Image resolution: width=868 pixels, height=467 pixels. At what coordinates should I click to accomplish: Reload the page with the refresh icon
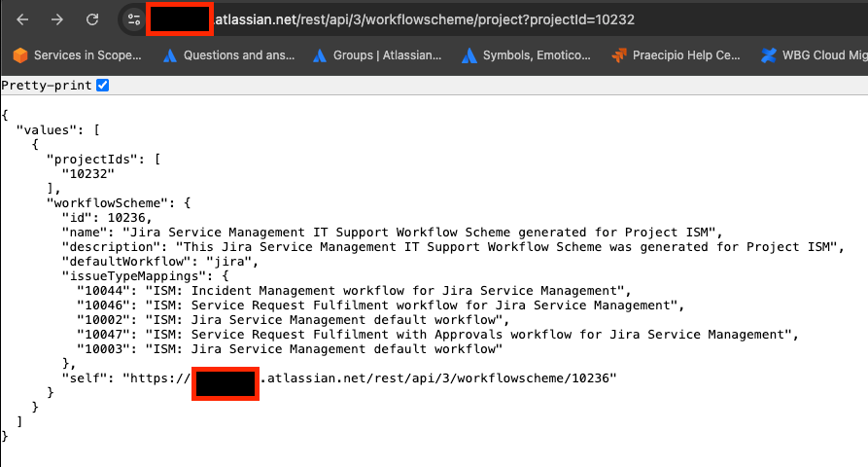point(92,19)
